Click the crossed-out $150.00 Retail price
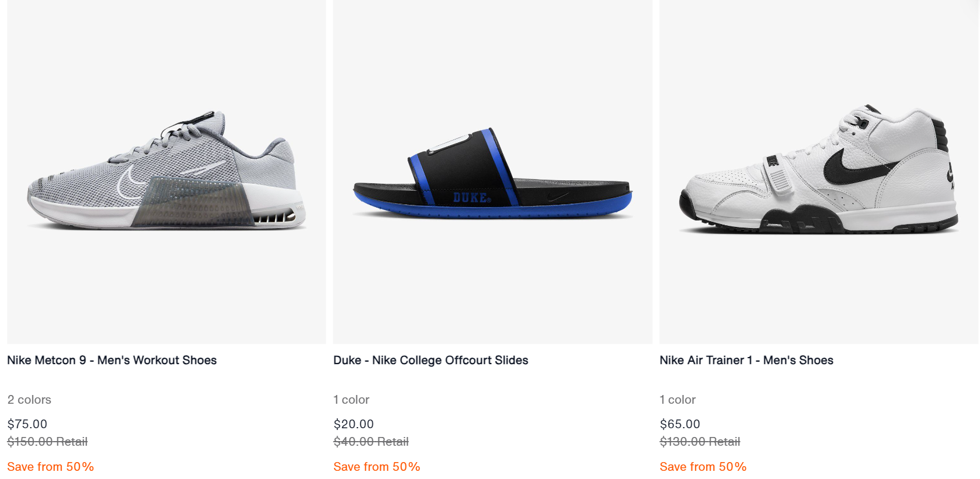Viewport: 980px width, 479px height. pyautogui.click(x=47, y=442)
